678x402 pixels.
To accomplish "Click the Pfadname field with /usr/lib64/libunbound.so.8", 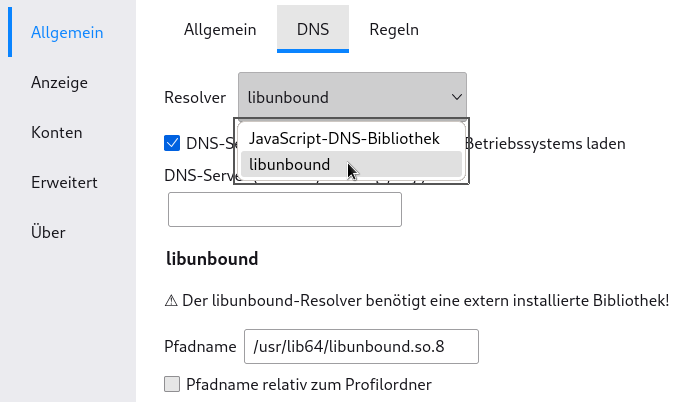I will pos(361,346).
